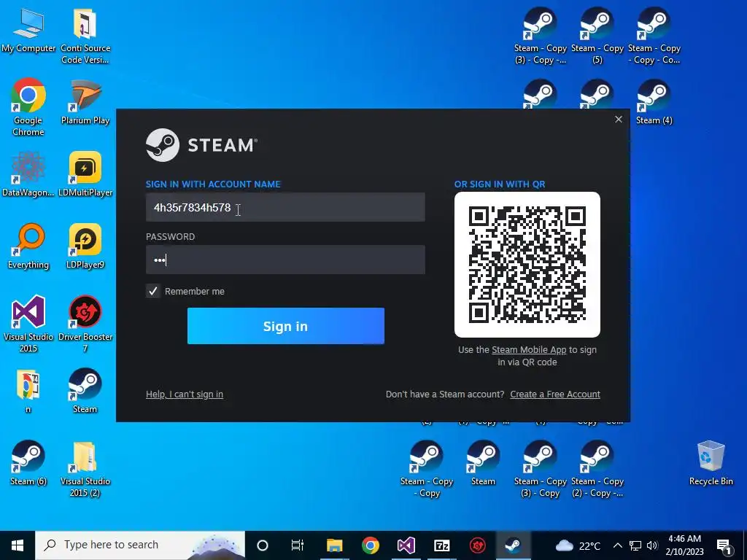747x560 pixels.
Task: Select the Plarium Play desktop shortcut
Action: [85, 102]
